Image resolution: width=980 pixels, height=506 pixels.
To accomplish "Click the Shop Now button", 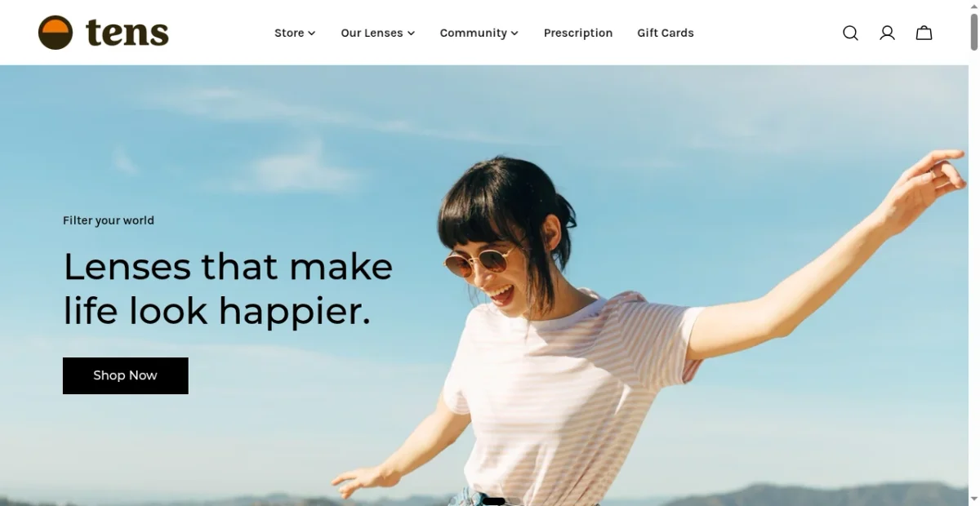I will pyautogui.click(x=126, y=375).
